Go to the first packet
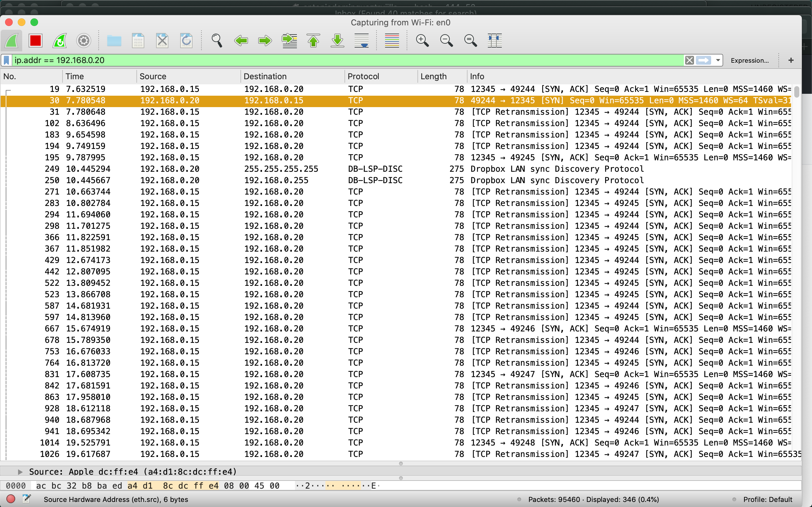The height and width of the screenshot is (507, 812). click(x=313, y=40)
